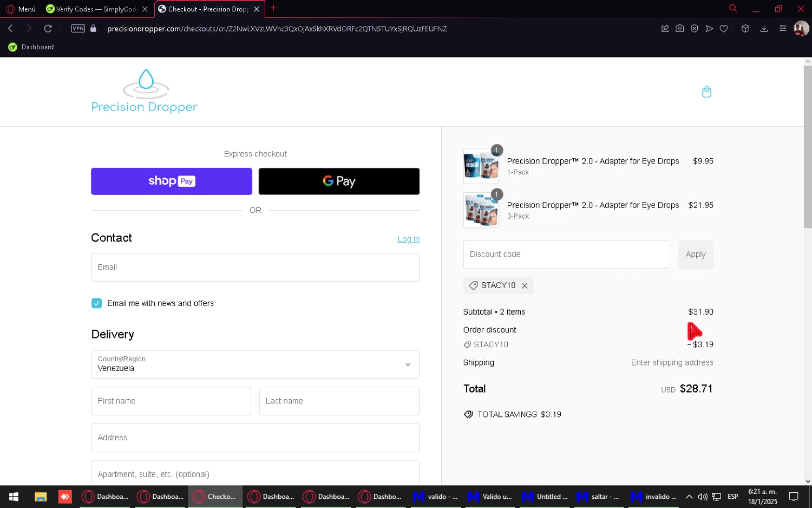This screenshot has height=508, width=812.
Task: Pay with Shop Pay button
Action: tap(172, 181)
